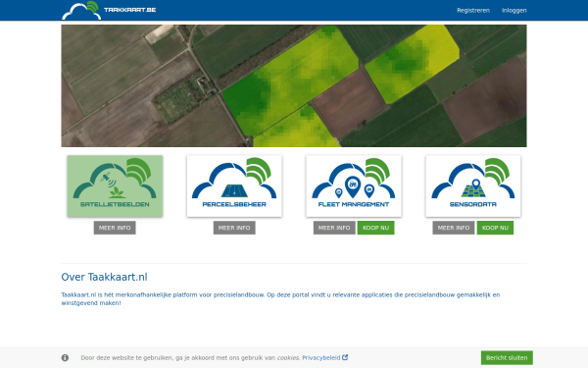
Task: Open the Satellietbeelden product card
Action: (115, 185)
